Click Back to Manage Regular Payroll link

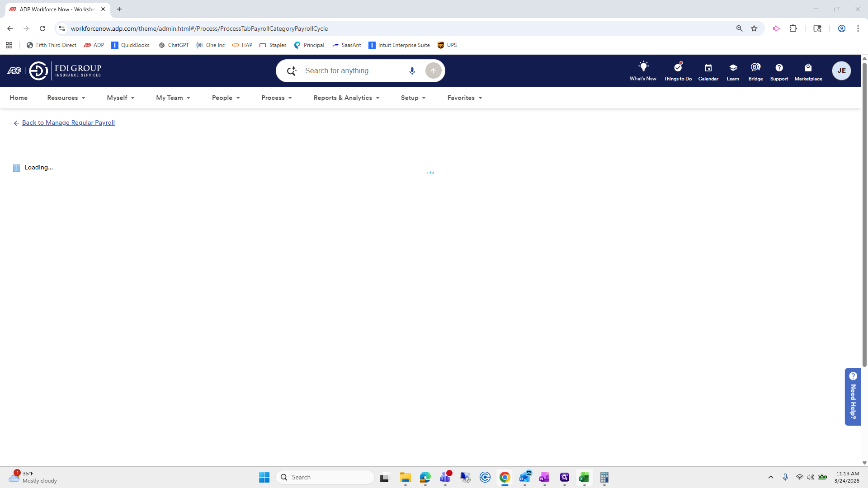point(68,122)
